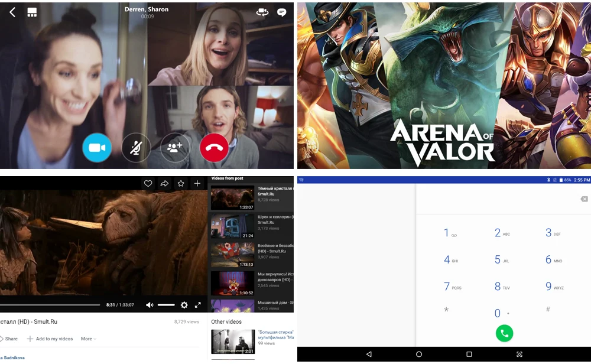Tap the back arrow in the video call
Image resolution: width=591 pixels, height=364 pixels.
[12, 12]
